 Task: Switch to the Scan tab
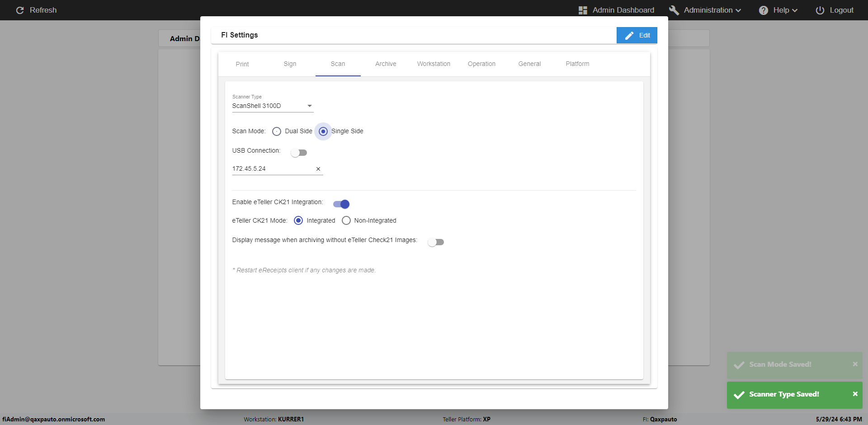[338, 64]
